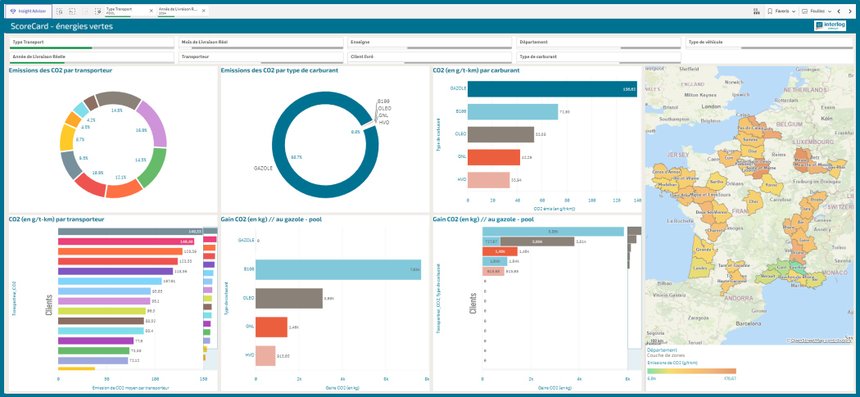The height and width of the screenshot is (397, 860).
Task: Click the 'CO2 (en g/t-km) par carburant' title
Action: (476, 70)
